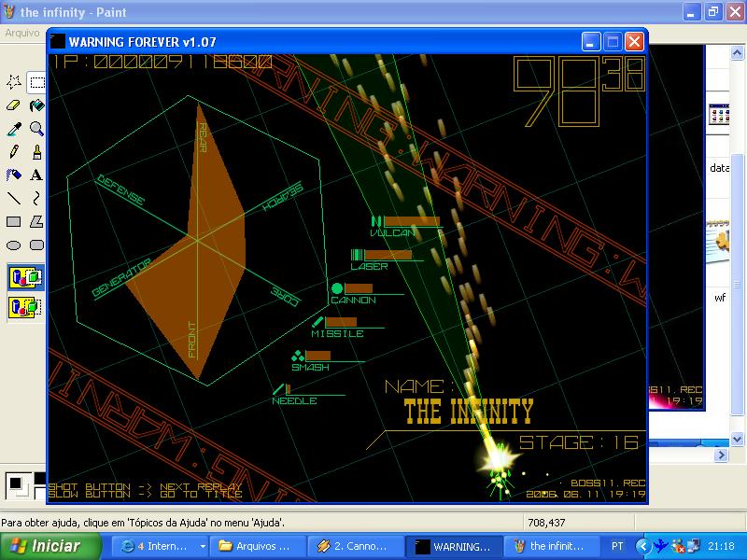The image size is (747, 560).
Task: Select the Free-Form Select tool in Paint
Action: 14,82
